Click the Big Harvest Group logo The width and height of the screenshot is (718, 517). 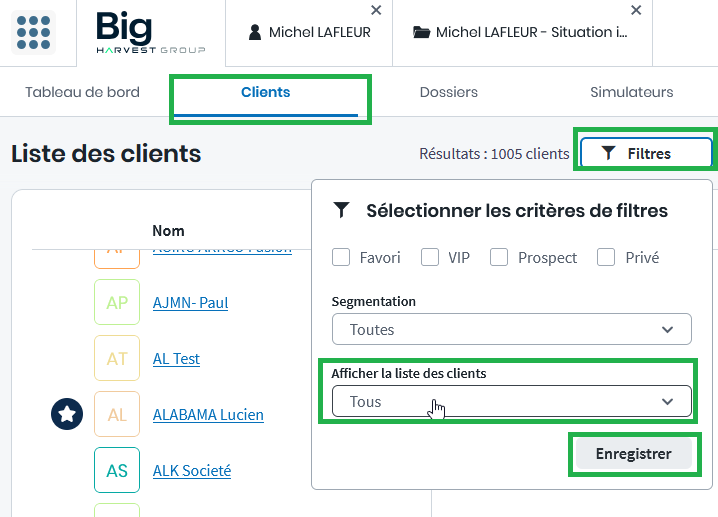coord(150,32)
